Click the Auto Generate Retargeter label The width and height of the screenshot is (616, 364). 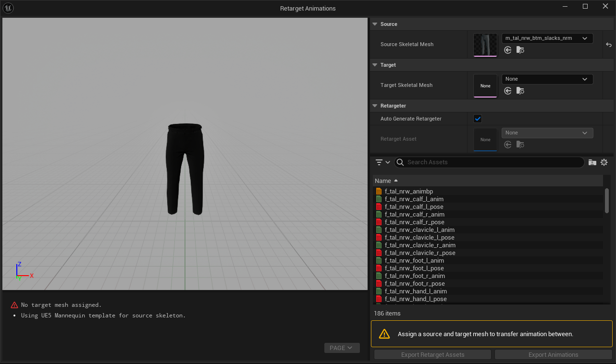click(411, 119)
